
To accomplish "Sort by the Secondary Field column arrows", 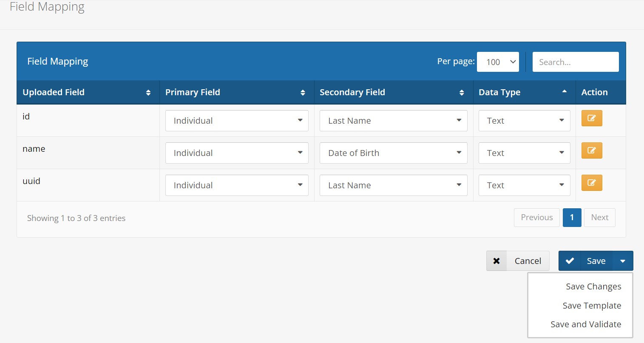I will pyautogui.click(x=462, y=93).
